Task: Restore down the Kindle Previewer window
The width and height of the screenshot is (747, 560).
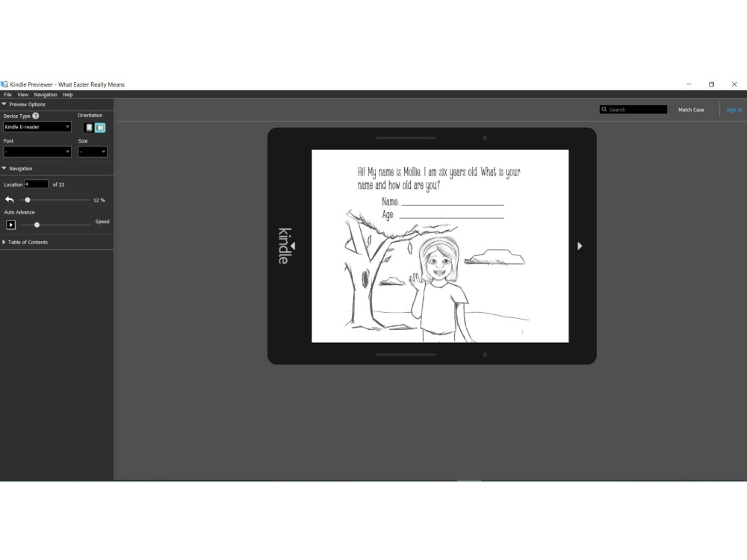Action: click(x=711, y=84)
